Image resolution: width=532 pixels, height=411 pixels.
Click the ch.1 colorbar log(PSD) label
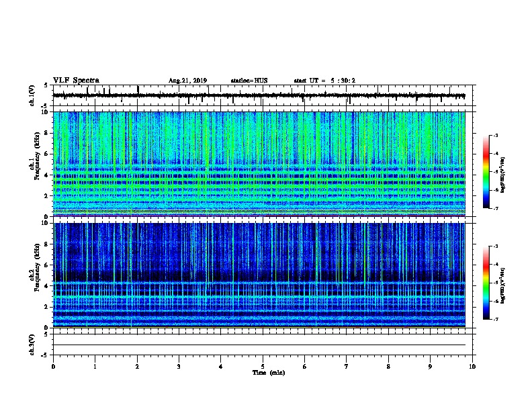(502, 175)
